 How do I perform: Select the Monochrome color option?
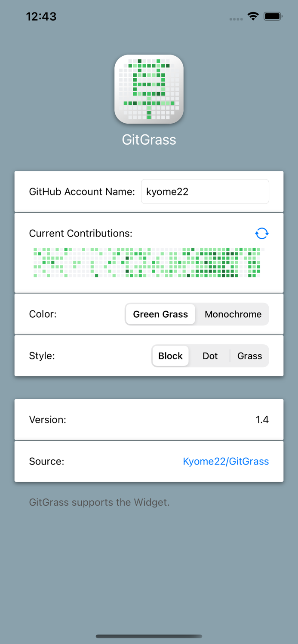click(233, 314)
